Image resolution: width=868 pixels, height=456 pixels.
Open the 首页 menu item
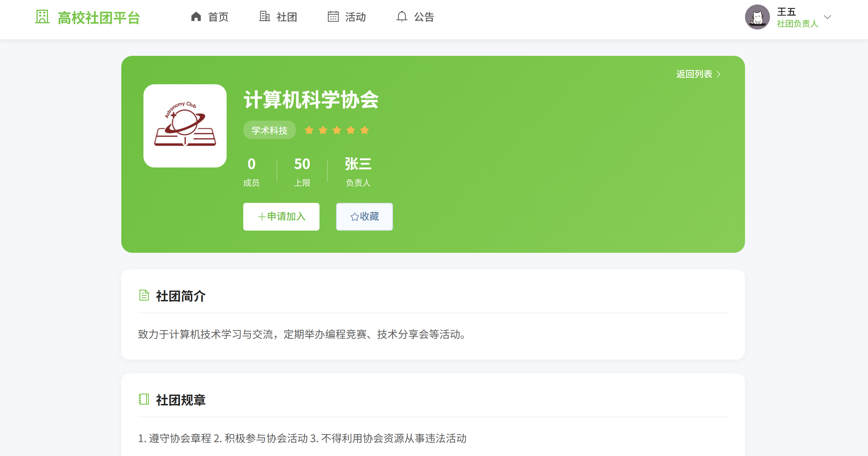click(218, 17)
